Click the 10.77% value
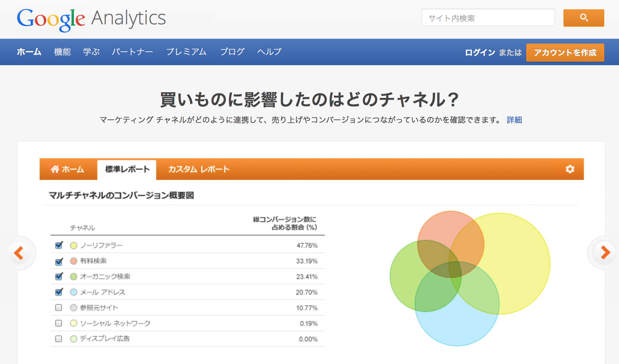 pos(307,308)
